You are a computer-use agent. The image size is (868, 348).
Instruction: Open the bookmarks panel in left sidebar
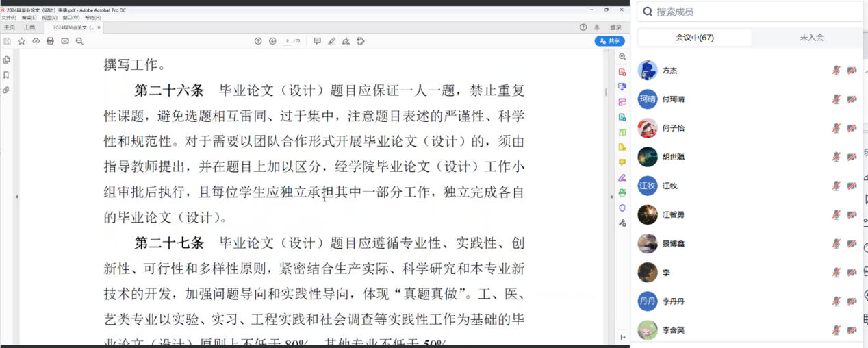[6, 75]
